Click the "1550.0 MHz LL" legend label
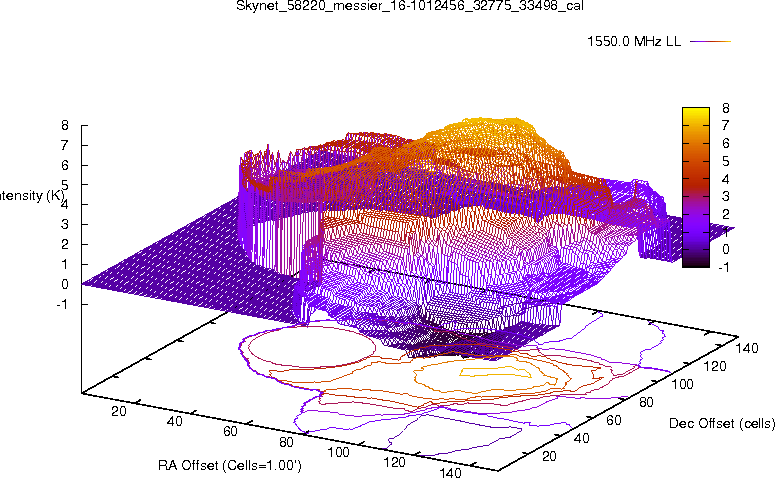The height and width of the screenshot is (478, 775). [634, 42]
